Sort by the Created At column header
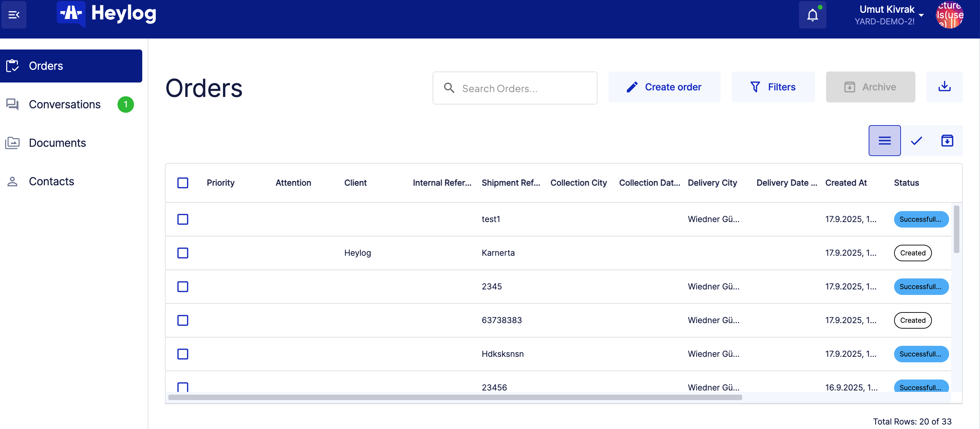The width and height of the screenshot is (980, 429). (846, 183)
